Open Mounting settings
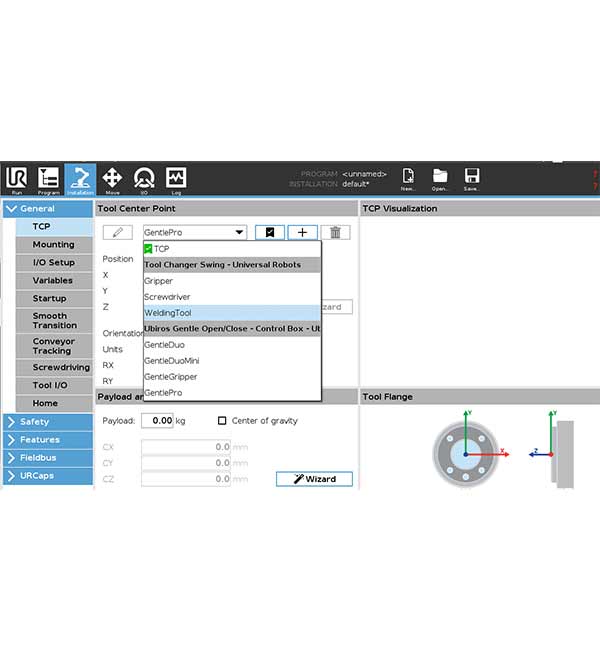 click(54, 245)
